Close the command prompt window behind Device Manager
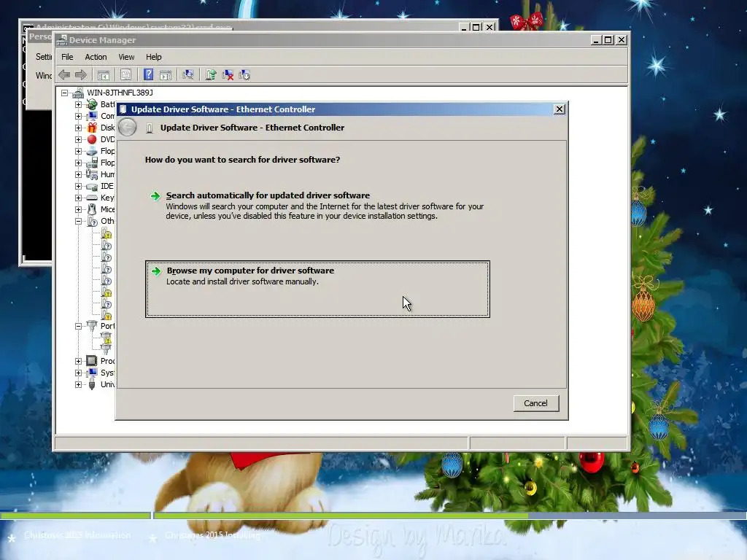 pyautogui.click(x=489, y=27)
